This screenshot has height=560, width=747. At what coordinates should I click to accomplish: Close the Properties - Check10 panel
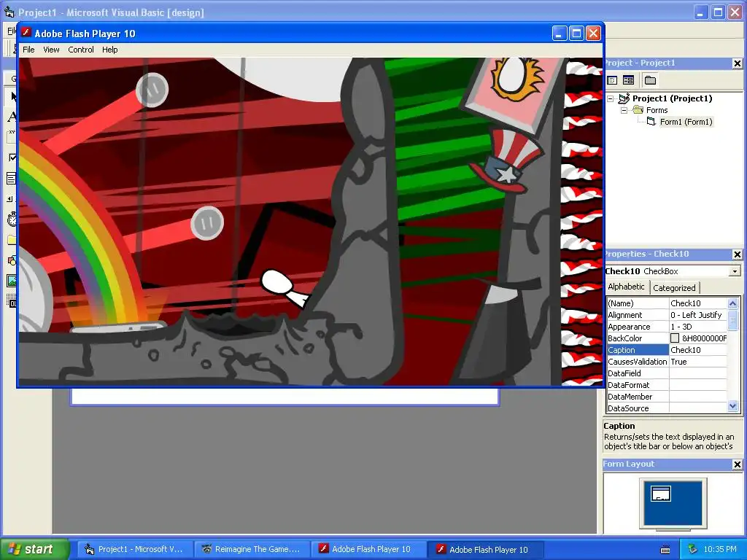pos(737,254)
